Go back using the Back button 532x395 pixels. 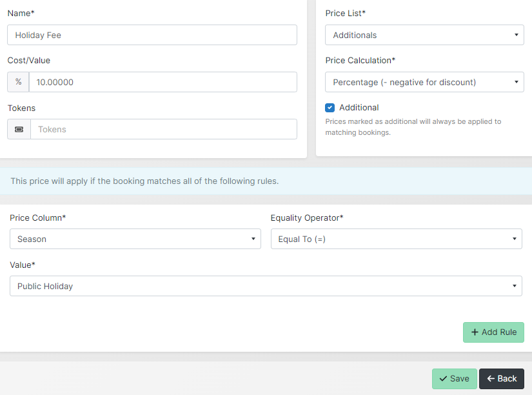pos(501,379)
